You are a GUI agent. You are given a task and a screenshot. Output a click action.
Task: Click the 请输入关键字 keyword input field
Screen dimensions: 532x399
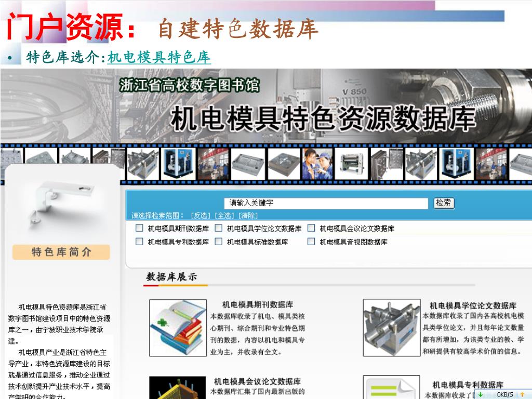click(326, 203)
